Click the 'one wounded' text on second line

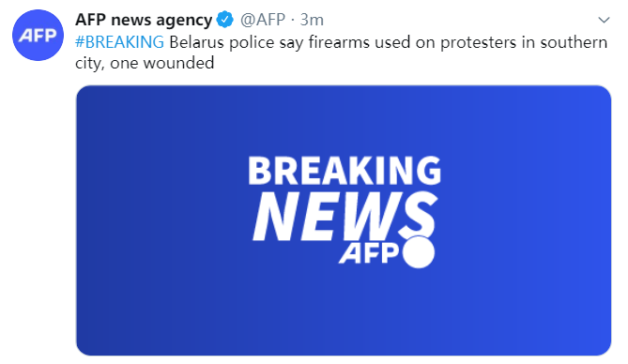[x=161, y=63]
